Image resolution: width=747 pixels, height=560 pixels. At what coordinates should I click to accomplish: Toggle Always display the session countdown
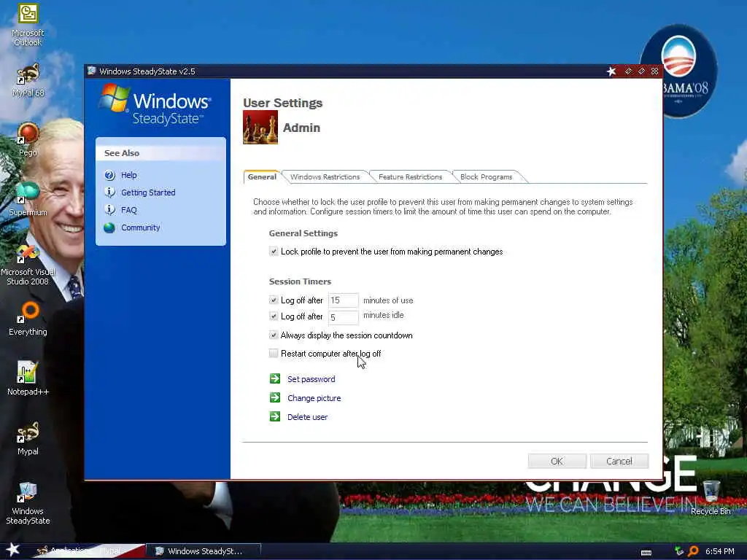(x=273, y=335)
